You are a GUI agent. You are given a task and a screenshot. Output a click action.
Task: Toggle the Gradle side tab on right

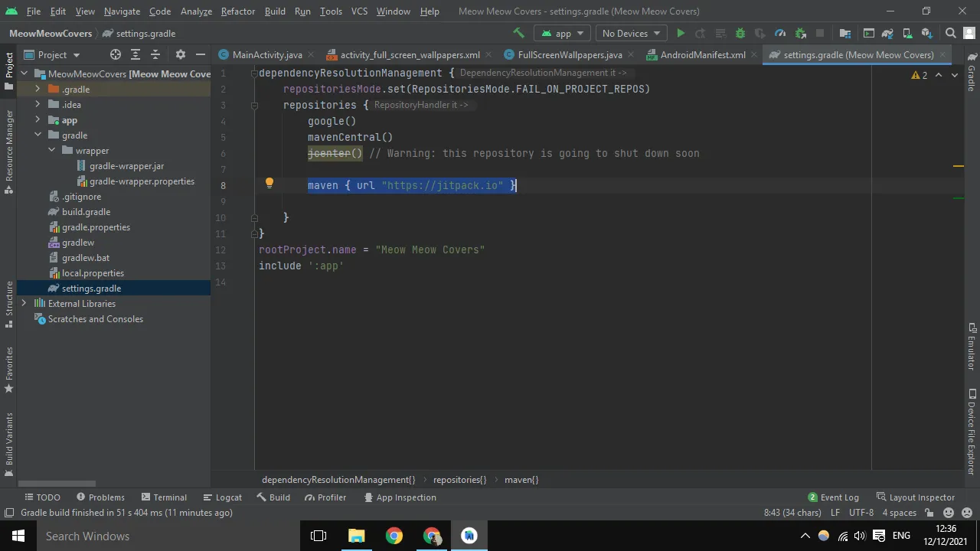[971, 73]
